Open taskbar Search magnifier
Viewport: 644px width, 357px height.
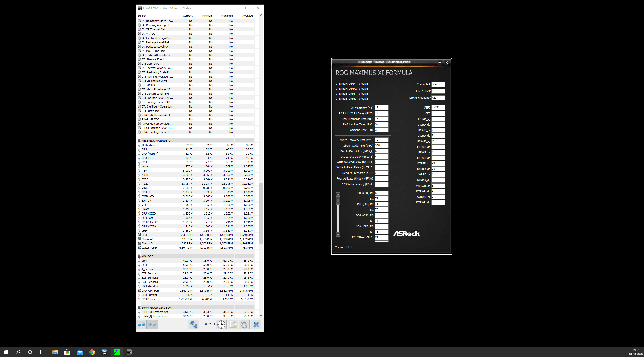pyautogui.click(x=18, y=352)
